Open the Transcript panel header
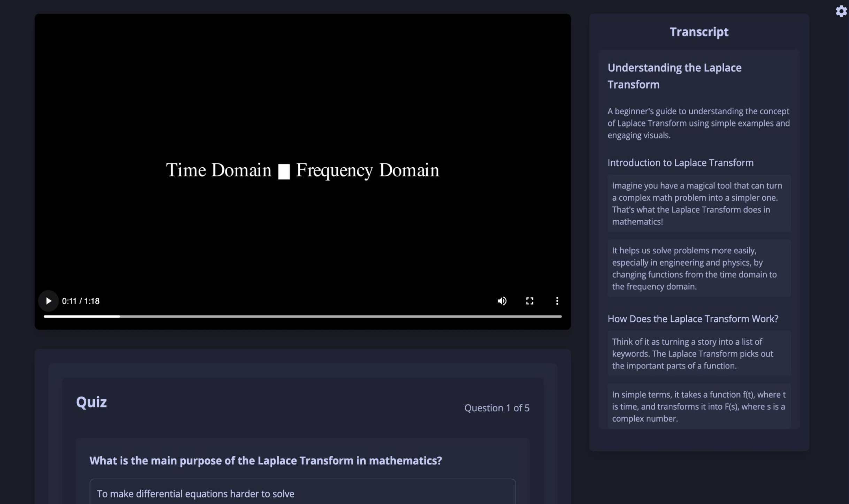Image resolution: width=849 pixels, height=504 pixels. 699,32
